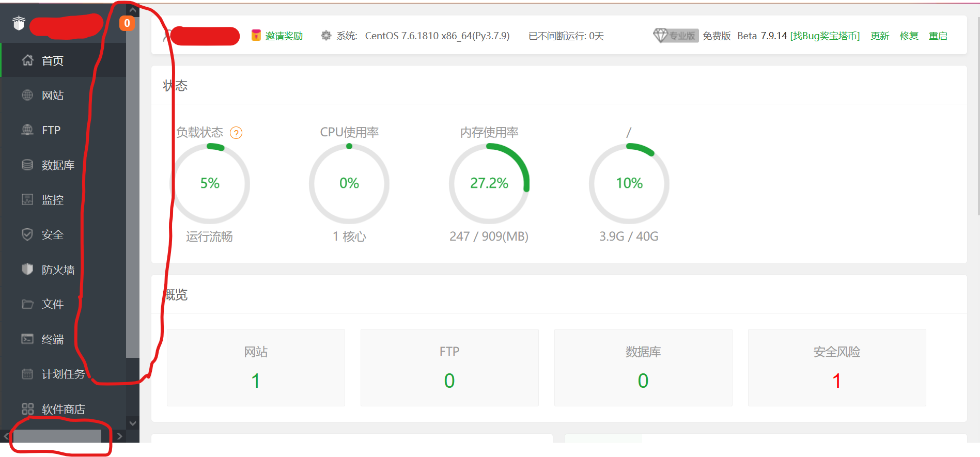Image resolution: width=980 pixels, height=457 pixels.
Task: Open the FTP overview card showing 0
Action: pyautogui.click(x=449, y=368)
